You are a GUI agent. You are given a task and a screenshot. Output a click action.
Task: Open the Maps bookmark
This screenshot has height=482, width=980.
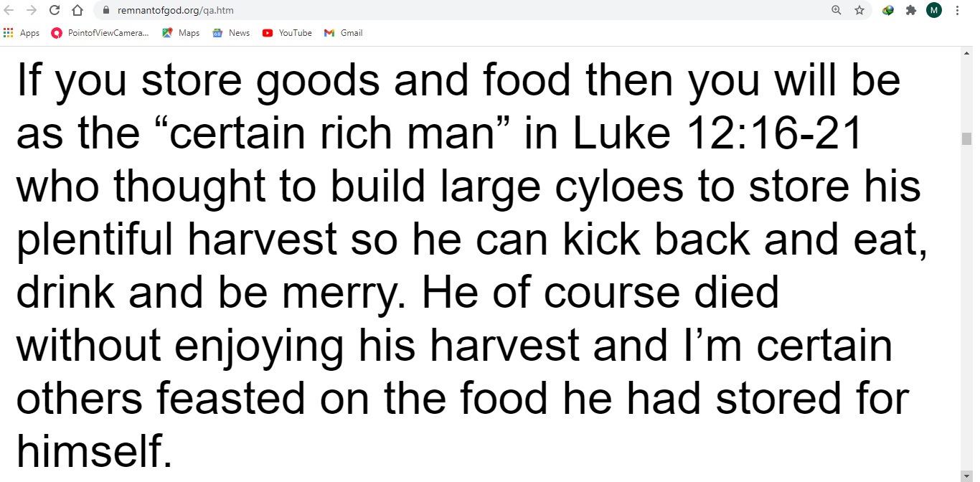[x=181, y=33]
